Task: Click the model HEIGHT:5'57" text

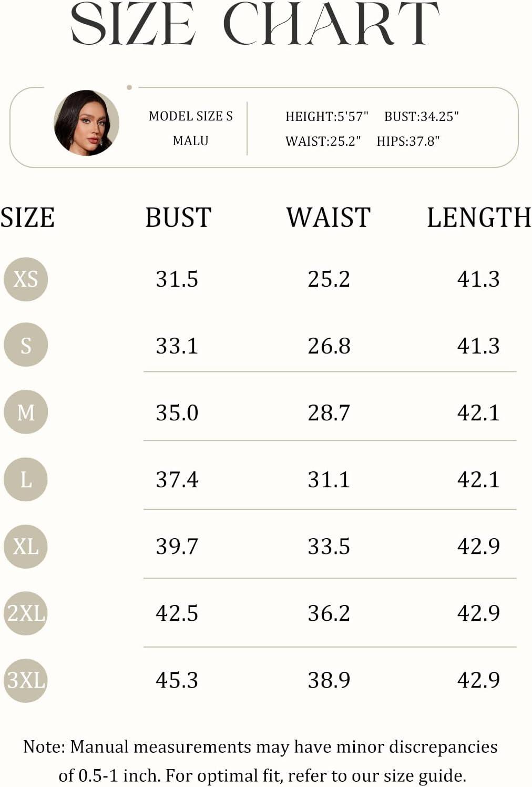Action: coord(327,116)
